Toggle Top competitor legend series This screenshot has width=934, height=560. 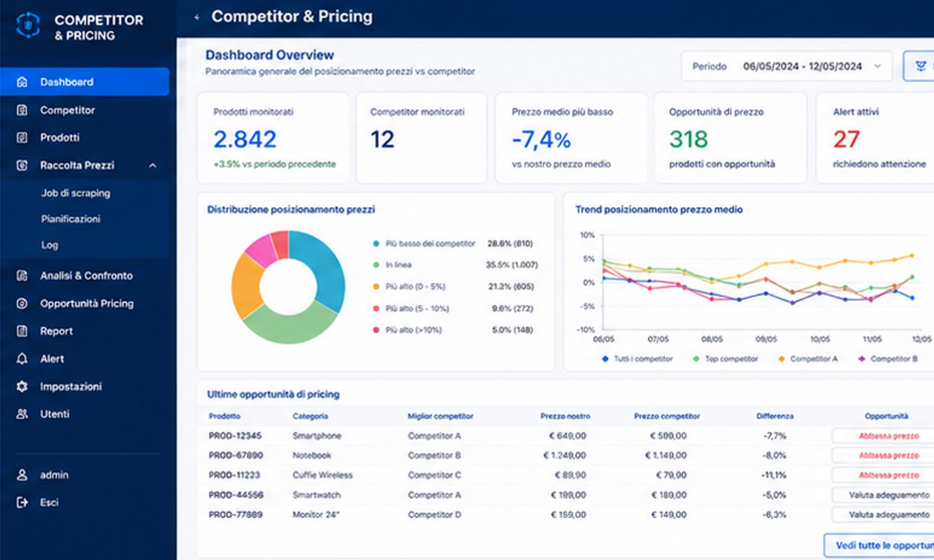(725, 359)
